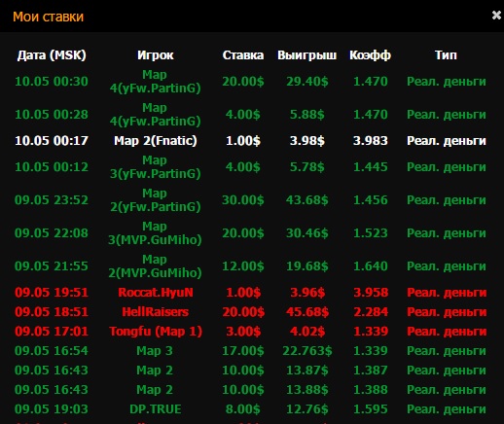This screenshot has width=504, height=424.
Task: Select the Map 2(MVP.GuMiho) player cell
Action: pos(155,266)
